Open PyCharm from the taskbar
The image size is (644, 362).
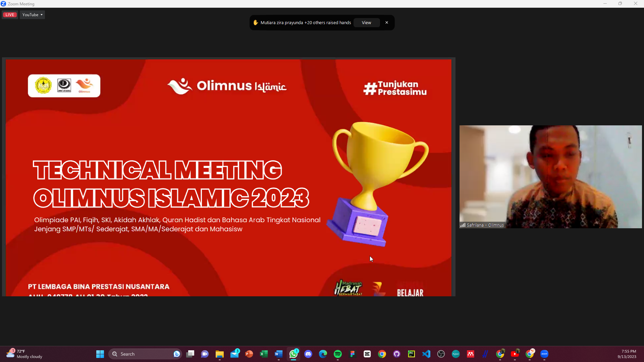coord(412,354)
